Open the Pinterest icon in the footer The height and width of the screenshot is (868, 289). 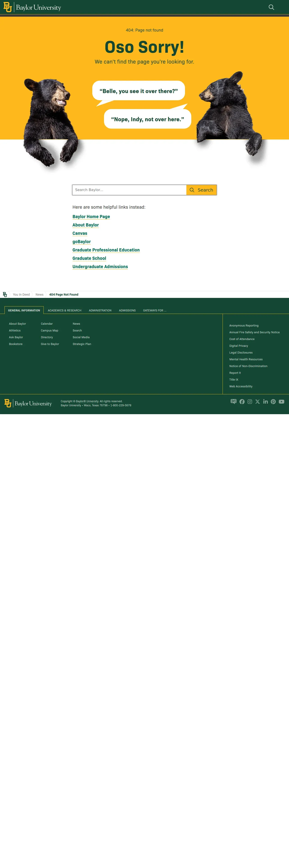pos(273,402)
